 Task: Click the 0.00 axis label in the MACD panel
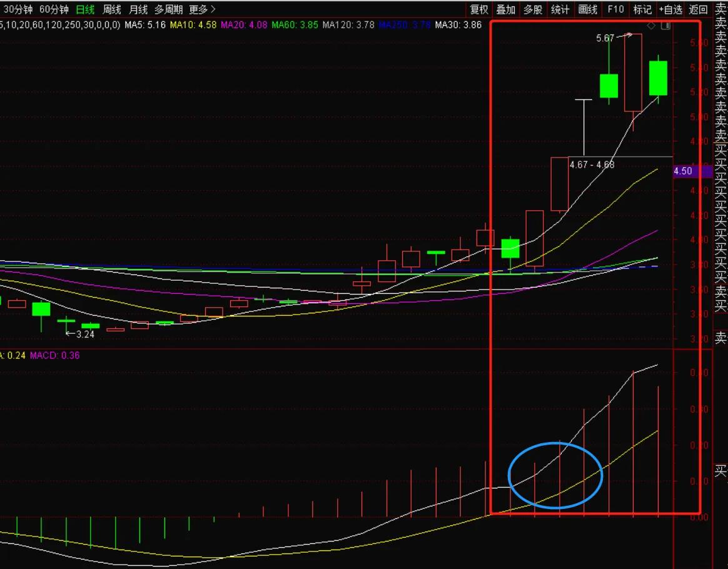coord(699,517)
